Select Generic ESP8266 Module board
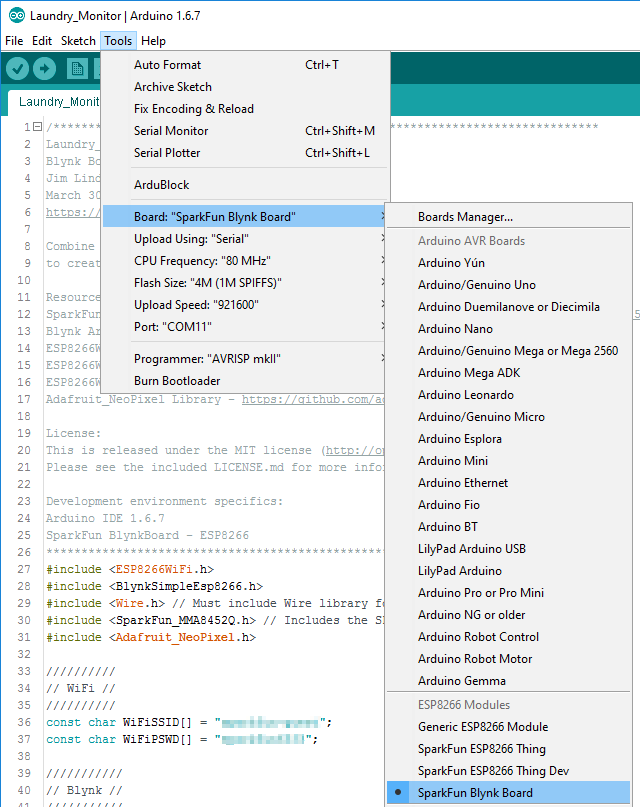640x812 pixels. click(x=508, y=727)
